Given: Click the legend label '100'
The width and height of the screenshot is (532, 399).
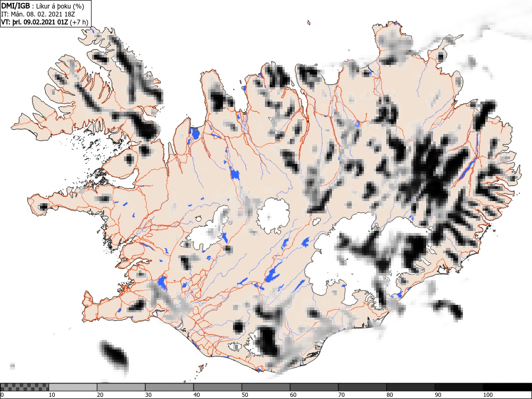Looking at the screenshot, I should point(487,395).
